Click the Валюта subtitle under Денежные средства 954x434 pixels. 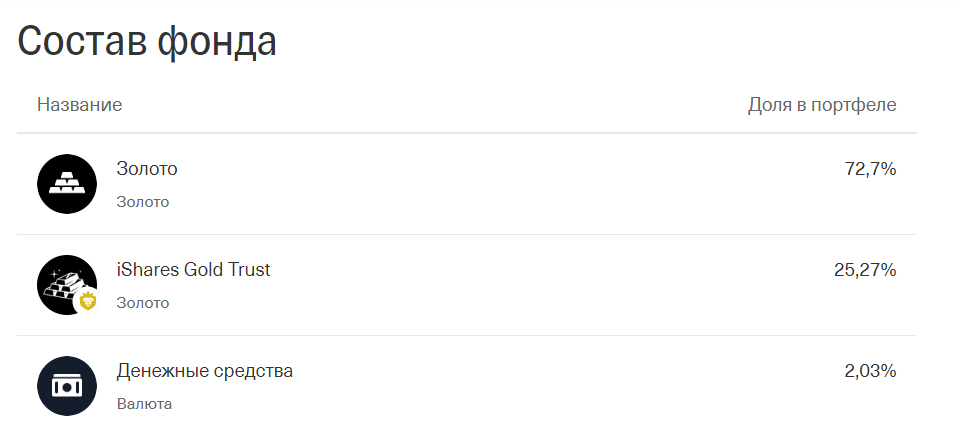[145, 404]
